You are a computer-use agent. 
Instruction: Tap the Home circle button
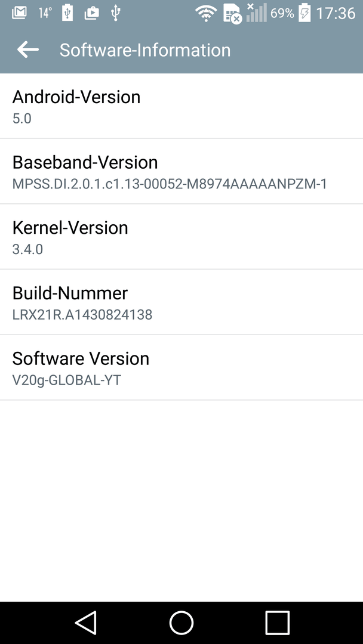click(x=181, y=623)
